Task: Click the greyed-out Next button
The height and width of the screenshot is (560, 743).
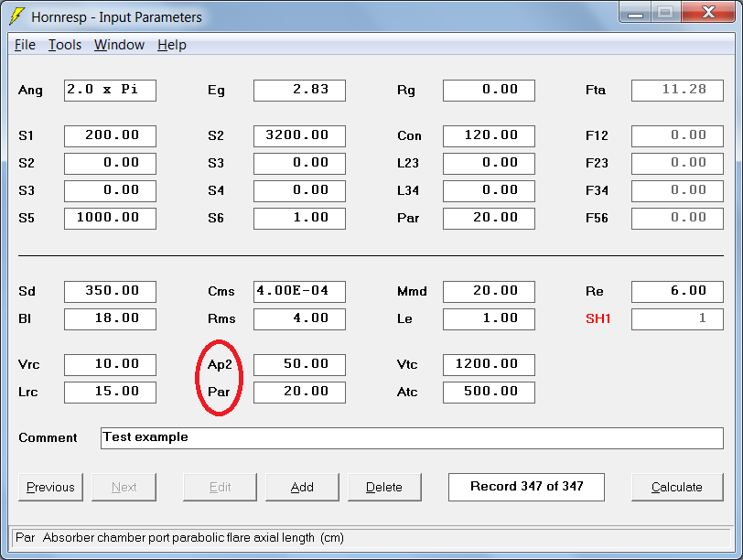Action: pos(124,487)
